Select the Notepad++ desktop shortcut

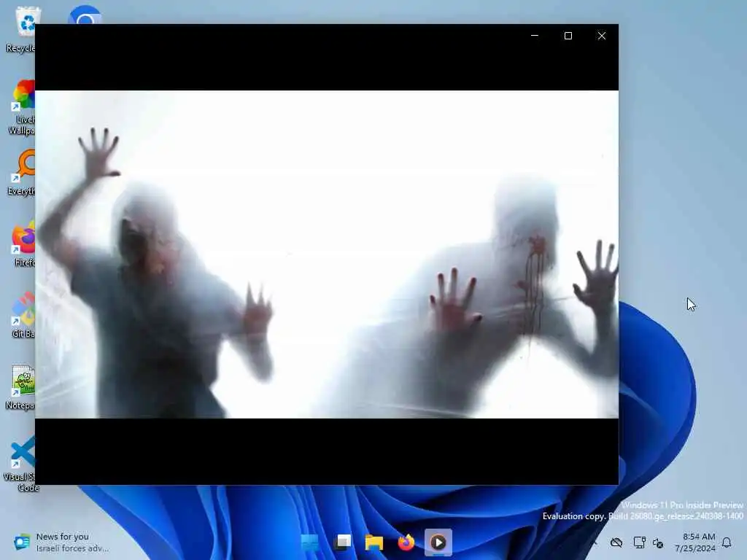21,386
